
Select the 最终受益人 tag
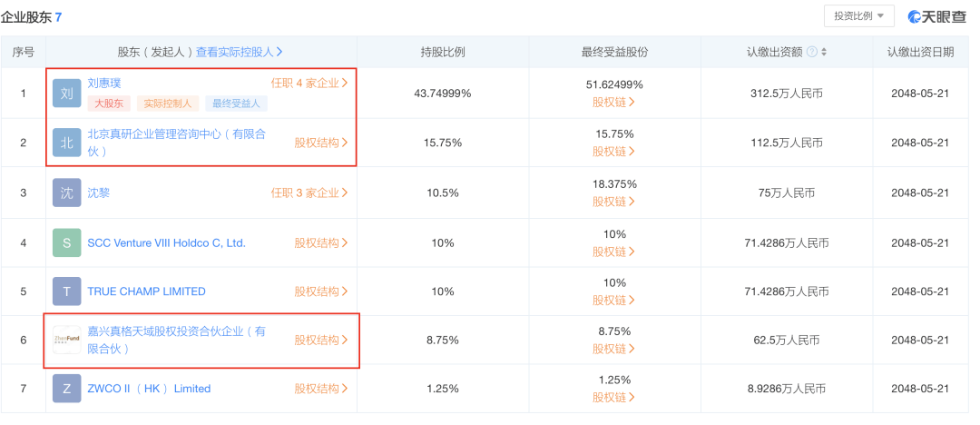click(x=236, y=104)
